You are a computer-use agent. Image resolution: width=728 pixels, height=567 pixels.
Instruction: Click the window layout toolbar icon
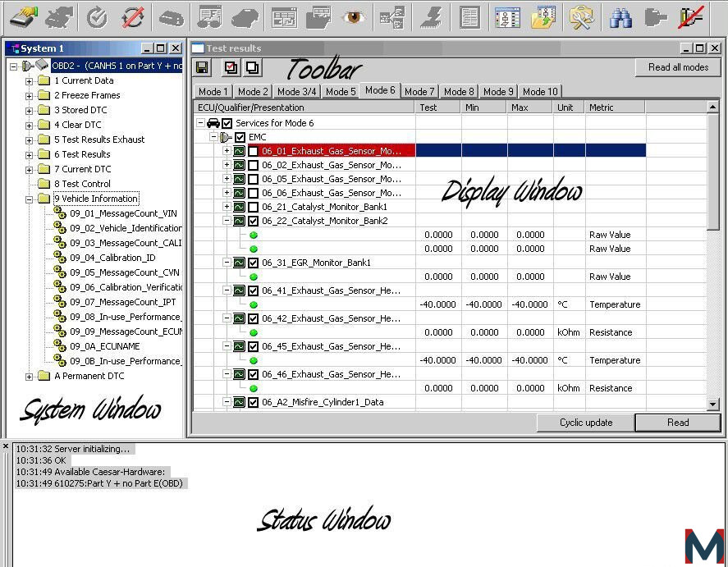[x=284, y=19]
